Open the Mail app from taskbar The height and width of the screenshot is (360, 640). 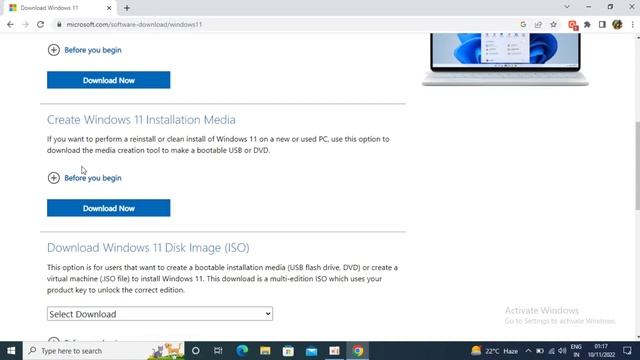pyautogui.click(x=311, y=351)
